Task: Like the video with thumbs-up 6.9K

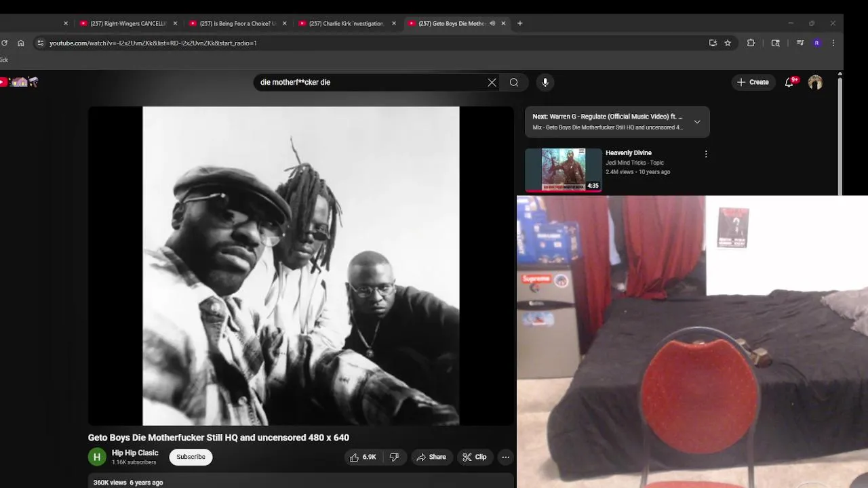Action: point(363,457)
